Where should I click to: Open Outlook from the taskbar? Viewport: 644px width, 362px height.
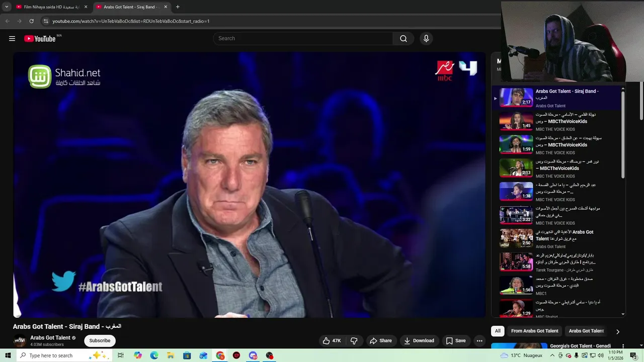pos(203,355)
